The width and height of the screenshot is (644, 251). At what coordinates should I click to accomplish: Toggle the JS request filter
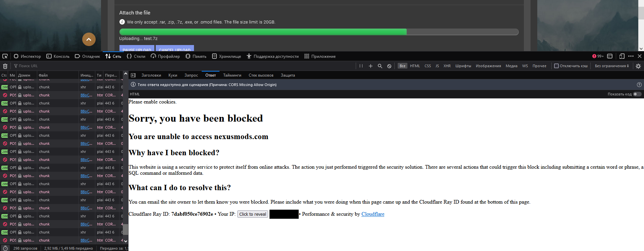tap(437, 66)
